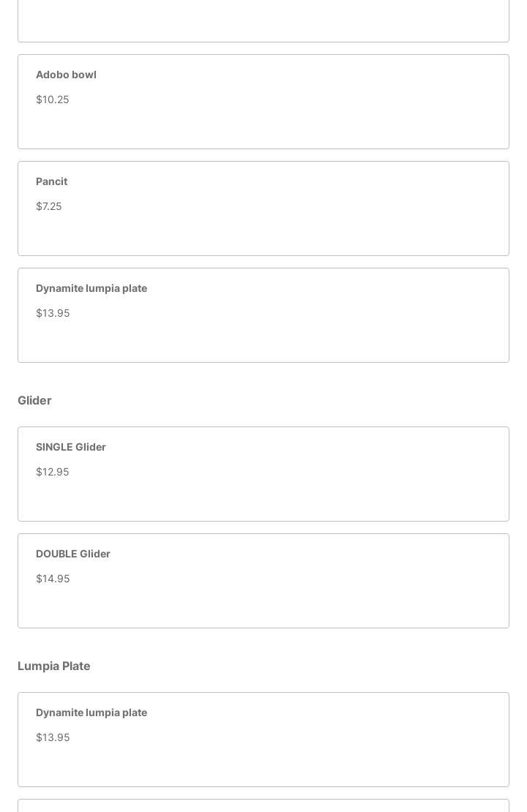Click $13.95 price in Lumpia Plate section
The image size is (527, 812).
53,737
